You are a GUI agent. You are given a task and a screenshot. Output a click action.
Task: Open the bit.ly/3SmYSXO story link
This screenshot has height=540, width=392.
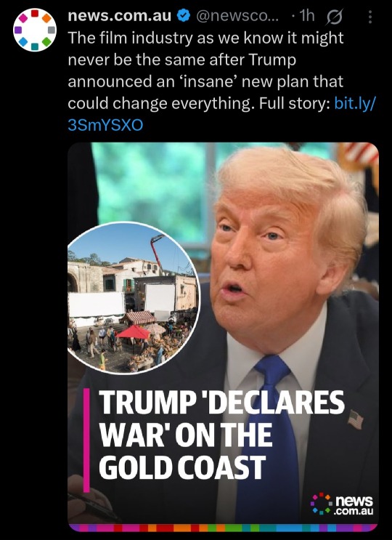pyautogui.click(x=222, y=114)
